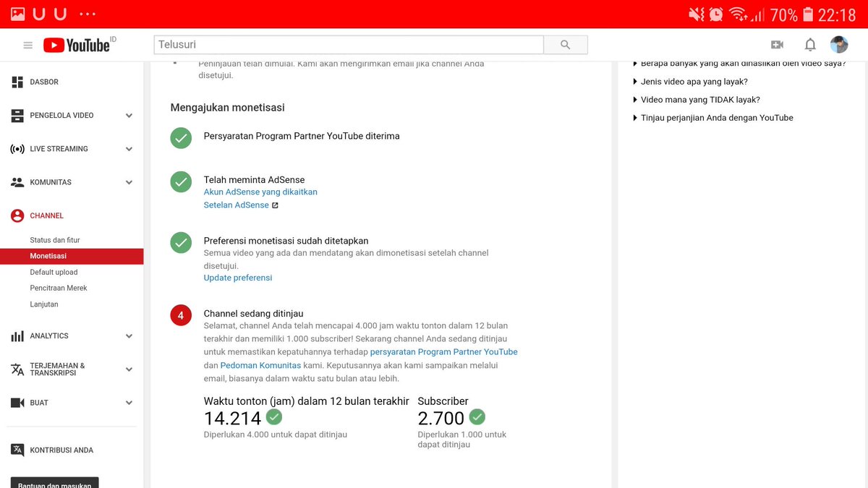
Task: Focus the Telusuri search field
Action: click(349, 45)
